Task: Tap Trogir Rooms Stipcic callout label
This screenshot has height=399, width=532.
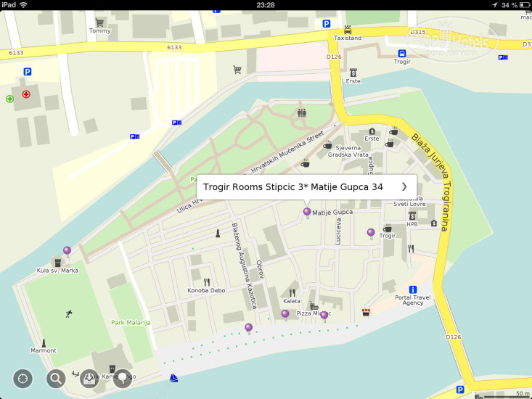Action: pos(293,186)
